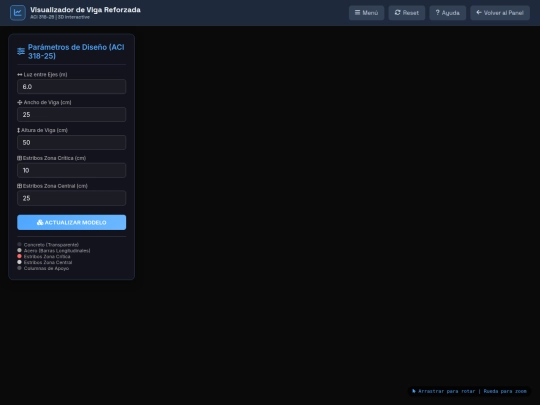540x405 pixels.
Task: Open the Menú button
Action: [x=366, y=13]
